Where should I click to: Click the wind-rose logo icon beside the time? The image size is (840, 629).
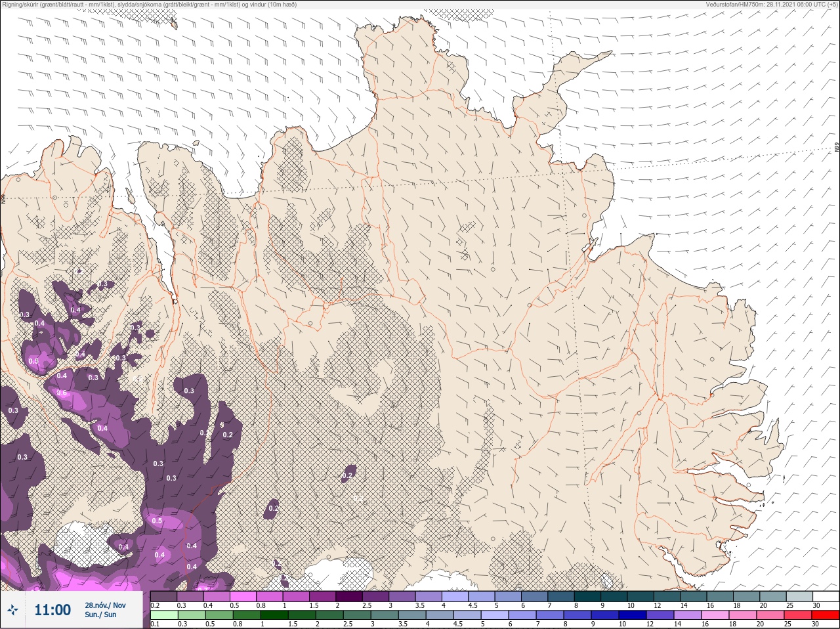(12, 610)
